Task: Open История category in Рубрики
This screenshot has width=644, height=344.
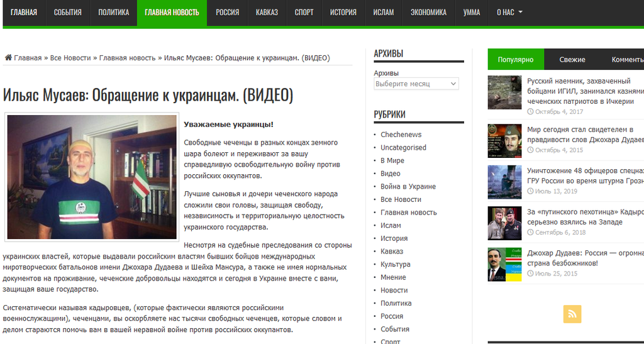Action: click(394, 238)
